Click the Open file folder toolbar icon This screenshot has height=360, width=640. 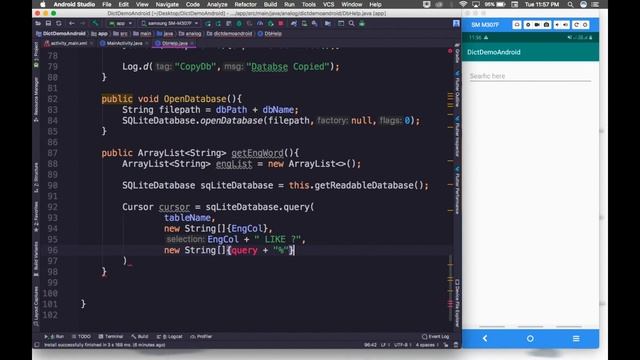coord(38,24)
